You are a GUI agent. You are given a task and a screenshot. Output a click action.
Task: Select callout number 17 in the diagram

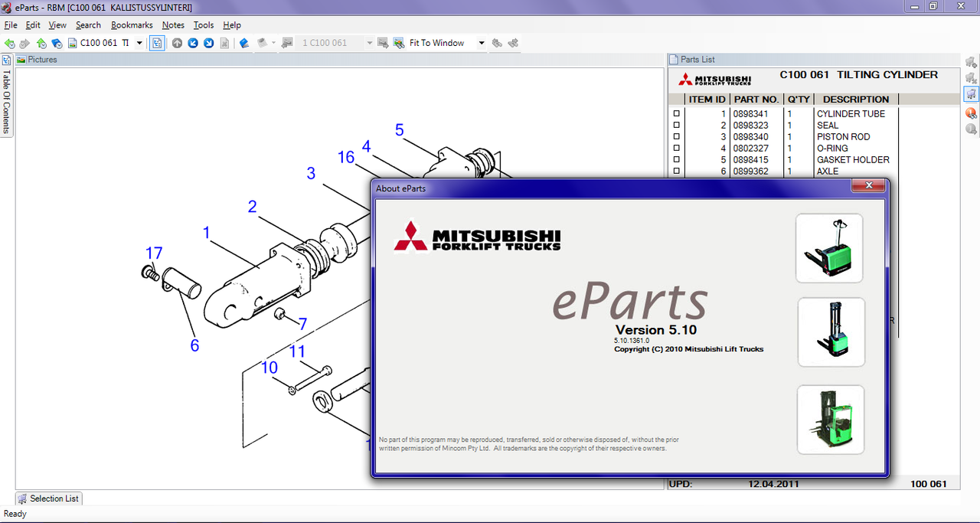154,253
